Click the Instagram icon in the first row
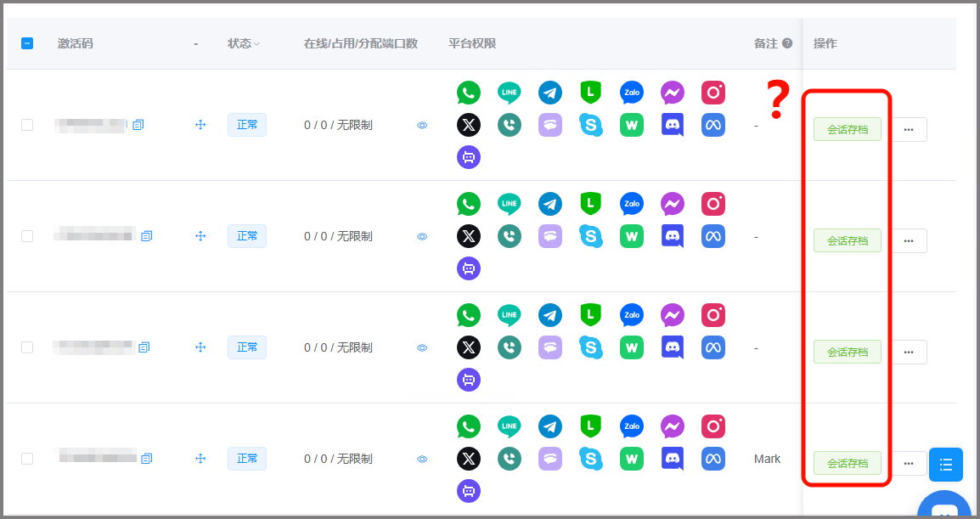980x519 pixels. click(x=713, y=93)
